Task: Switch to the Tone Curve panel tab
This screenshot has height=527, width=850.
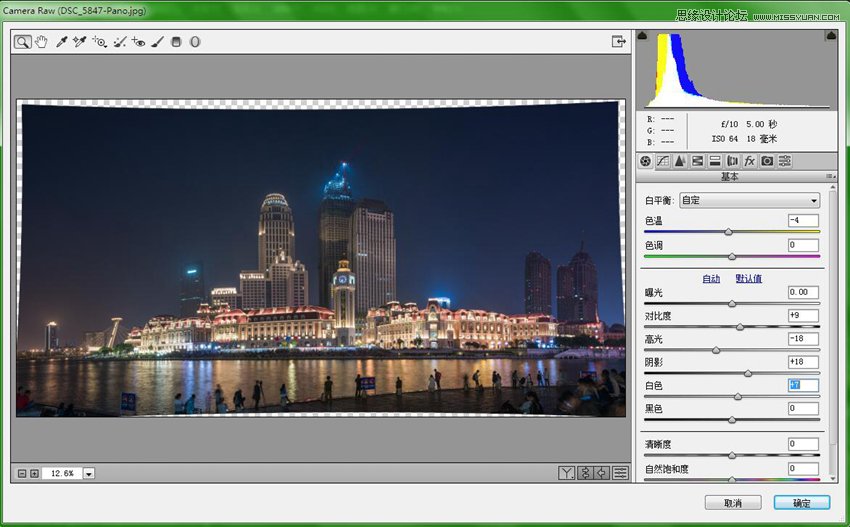Action: pyautogui.click(x=662, y=161)
